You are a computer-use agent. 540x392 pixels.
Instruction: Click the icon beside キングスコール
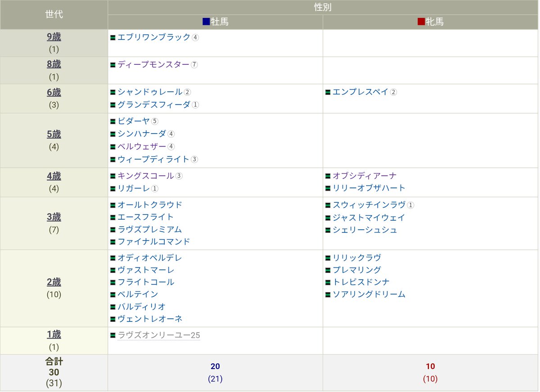[x=113, y=176]
